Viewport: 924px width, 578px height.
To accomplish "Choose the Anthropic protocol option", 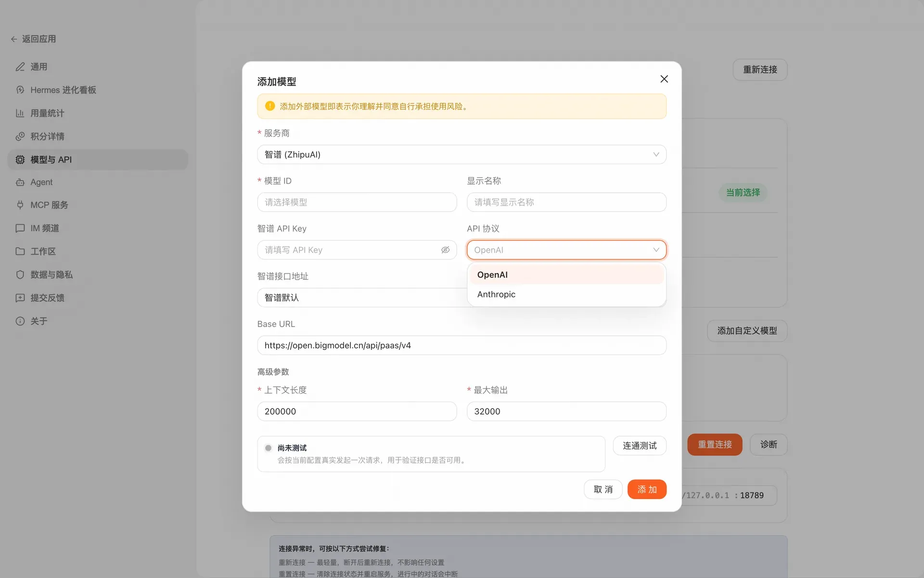I will 566,294.
